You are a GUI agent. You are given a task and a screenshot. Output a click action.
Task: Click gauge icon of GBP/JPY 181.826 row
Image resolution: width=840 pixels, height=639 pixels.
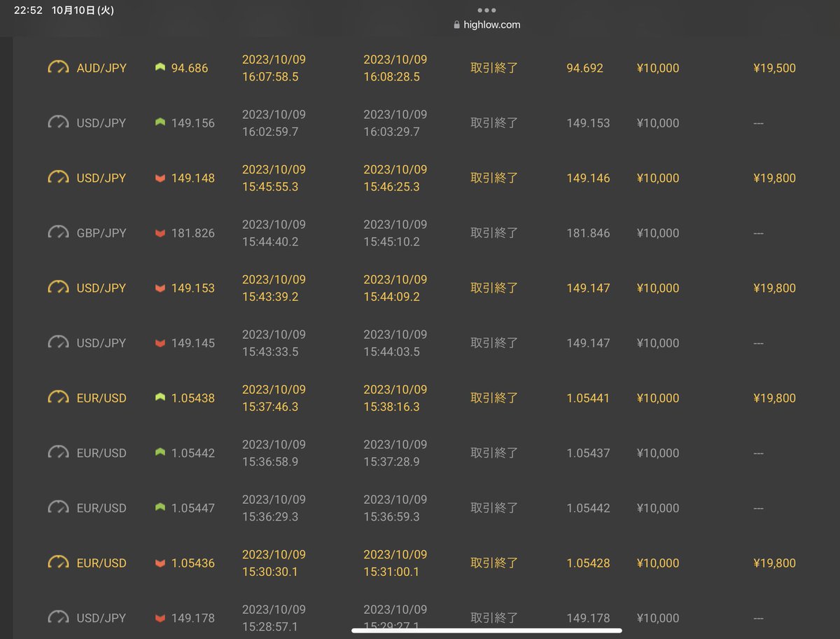pyautogui.click(x=58, y=232)
